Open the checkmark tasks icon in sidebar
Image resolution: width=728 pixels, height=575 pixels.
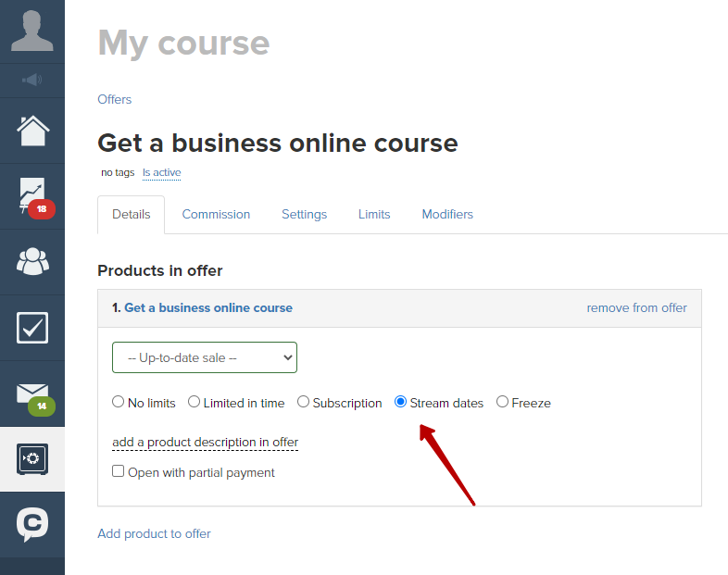coord(32,328)
